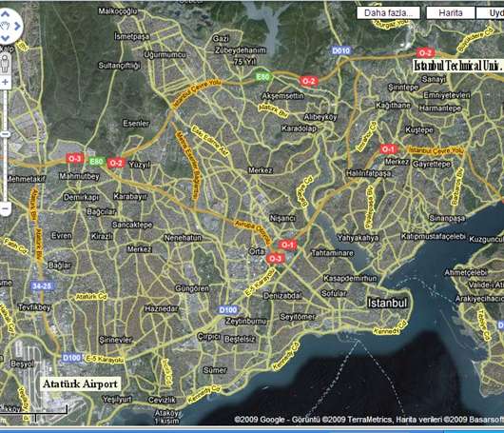Click the 'Yahyakahya' place label
Screen dimensions: 504x433
coord(359,238)
